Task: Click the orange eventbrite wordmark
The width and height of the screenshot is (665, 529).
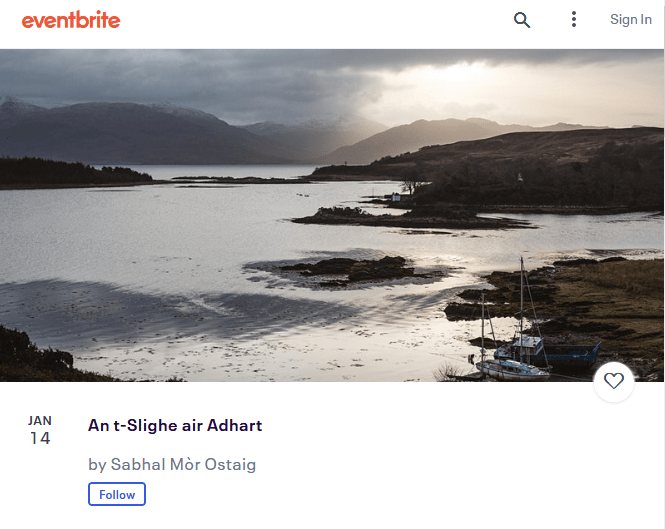Action: coord(71,20)
